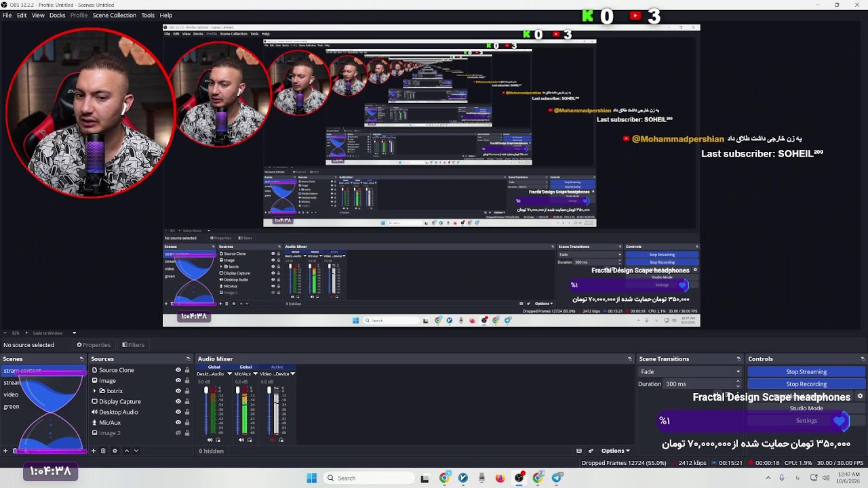Mute the Mic/Aux mixer speaker icon

click(241, 440)
